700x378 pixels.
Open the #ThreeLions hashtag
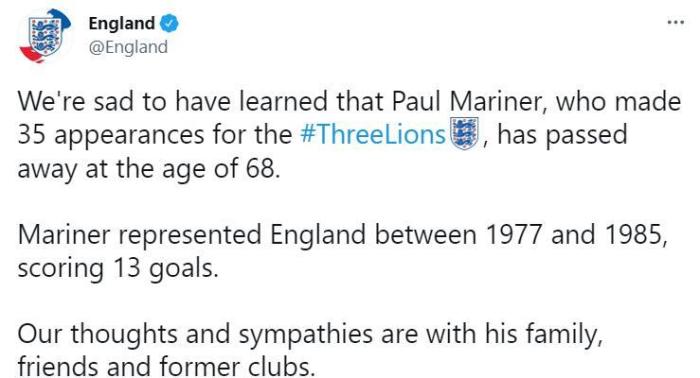373,134
